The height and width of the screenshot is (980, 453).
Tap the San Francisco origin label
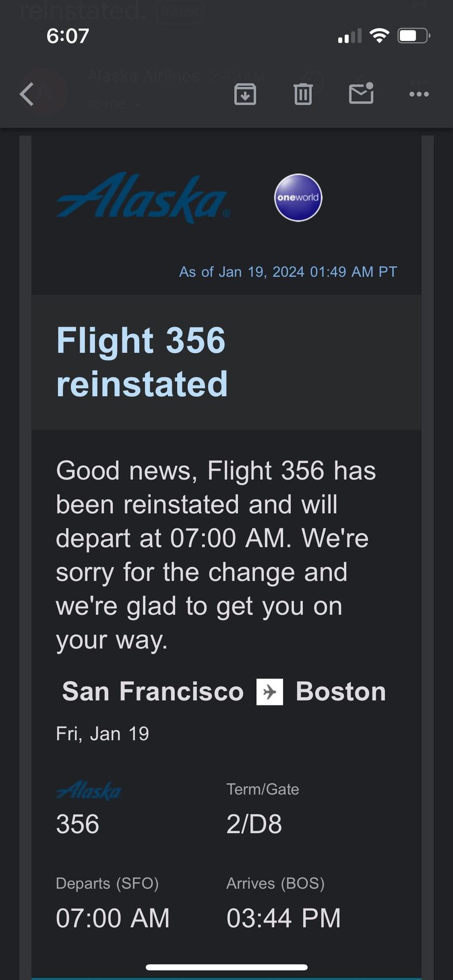(x=153, y=692)
